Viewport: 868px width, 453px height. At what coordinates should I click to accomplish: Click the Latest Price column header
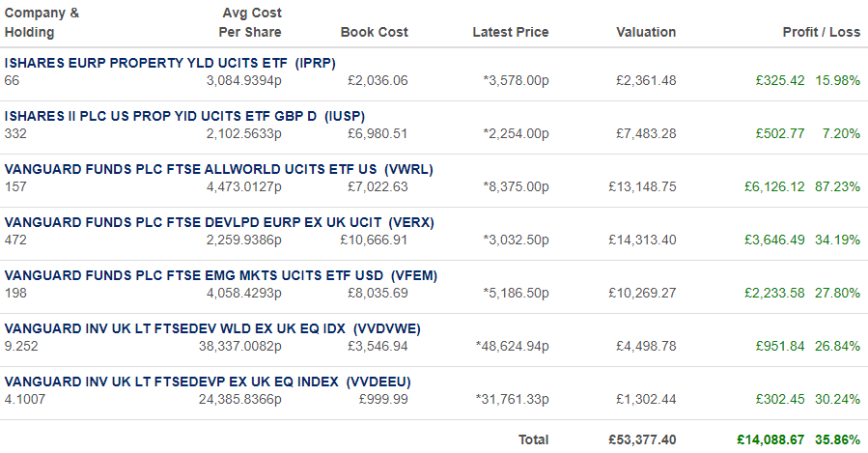tap(511, 32)
